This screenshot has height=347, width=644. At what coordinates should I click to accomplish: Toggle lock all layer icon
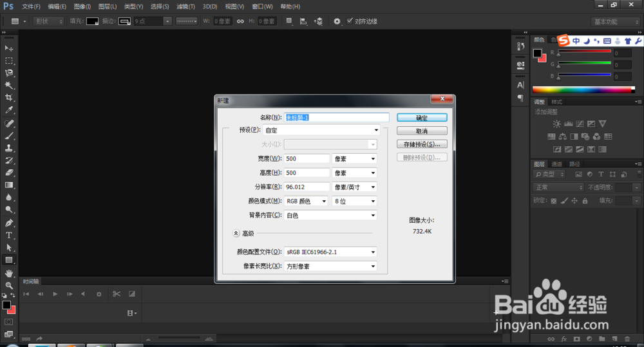click(585, 201)
